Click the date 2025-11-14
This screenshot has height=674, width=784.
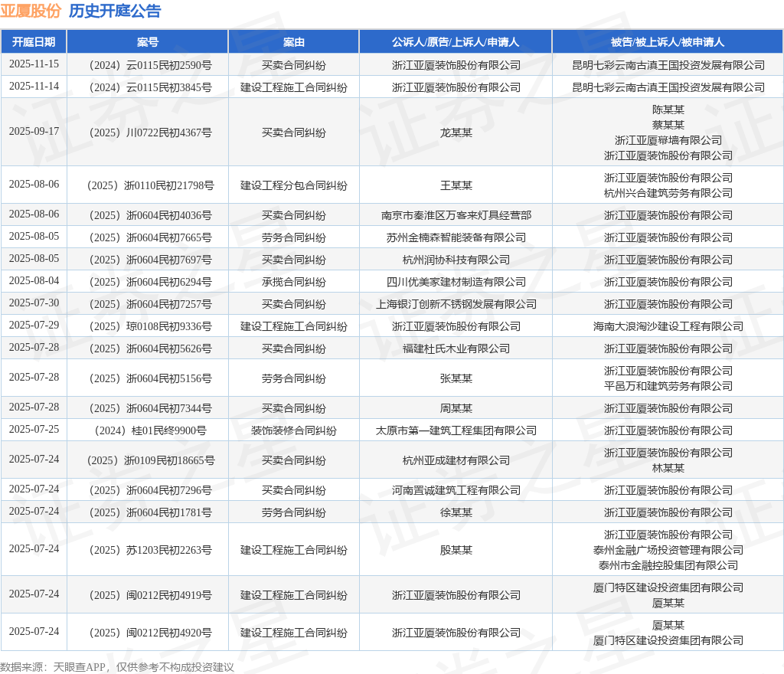click(x=34, y=86)
